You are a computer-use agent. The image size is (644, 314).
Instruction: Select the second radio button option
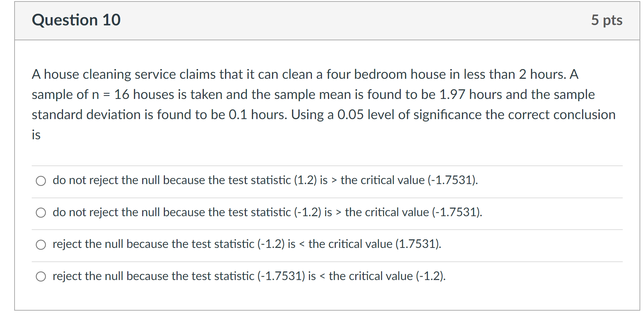(41, 213)
